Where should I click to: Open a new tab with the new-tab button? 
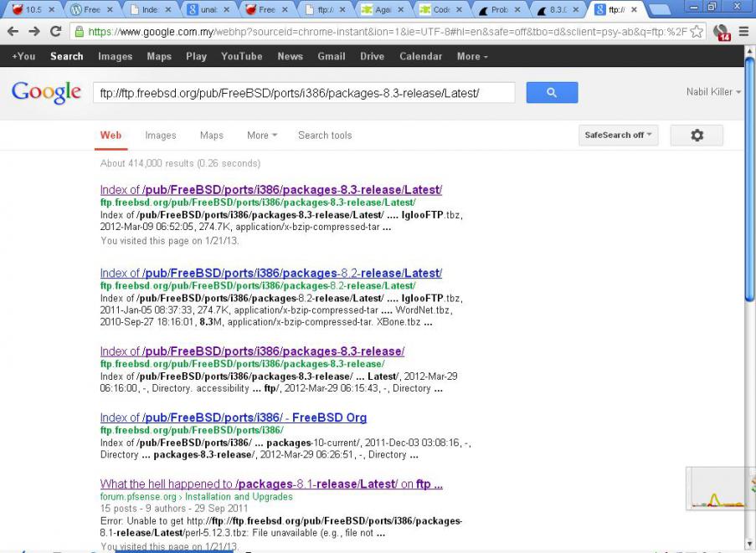659,10
